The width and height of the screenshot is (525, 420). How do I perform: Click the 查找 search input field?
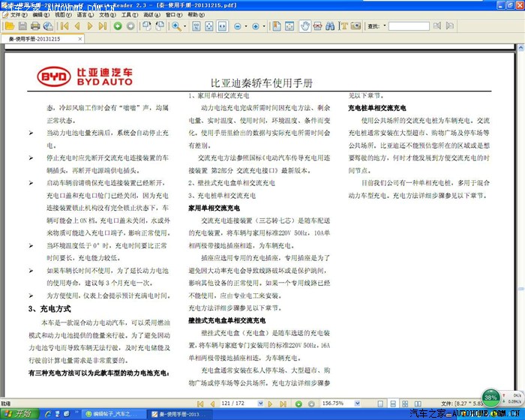[408, 26]
